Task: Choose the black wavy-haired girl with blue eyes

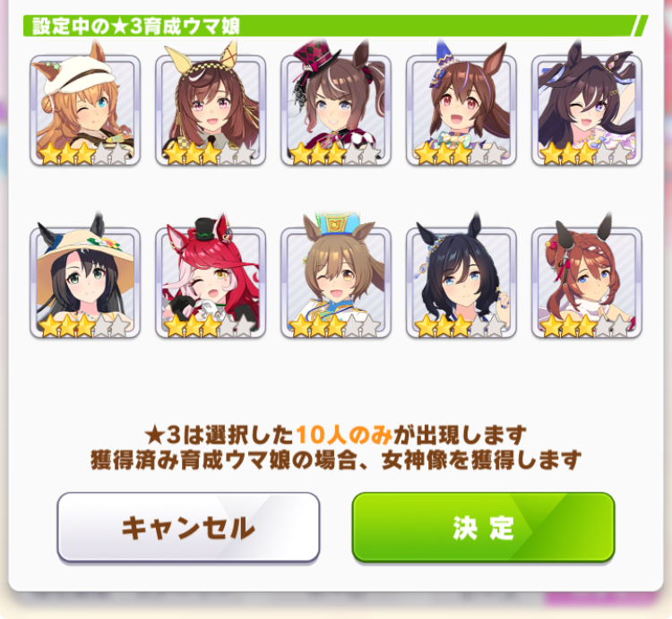Action: pos(461,283)
